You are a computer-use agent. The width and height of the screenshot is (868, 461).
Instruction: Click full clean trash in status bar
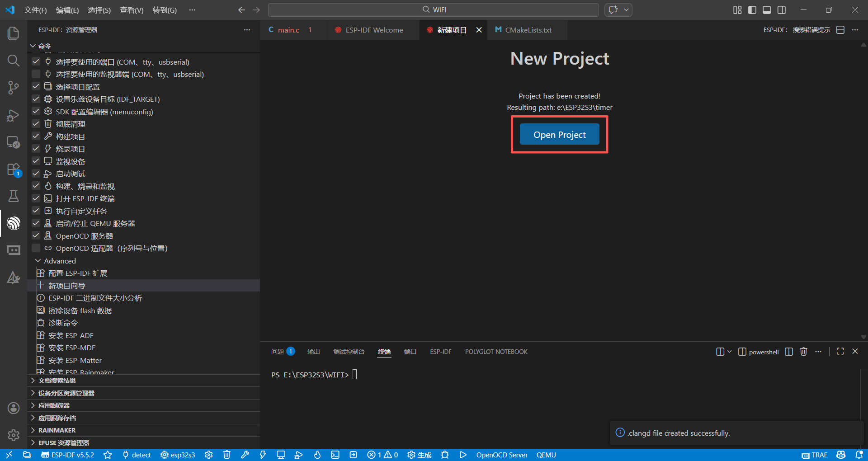(x=227, y=455)
